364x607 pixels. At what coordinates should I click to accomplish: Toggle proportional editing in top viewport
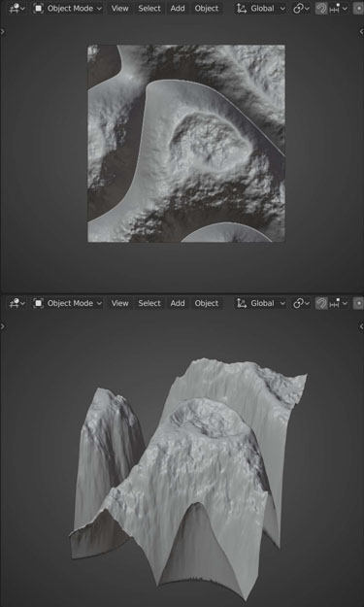[x=359, y=8]
